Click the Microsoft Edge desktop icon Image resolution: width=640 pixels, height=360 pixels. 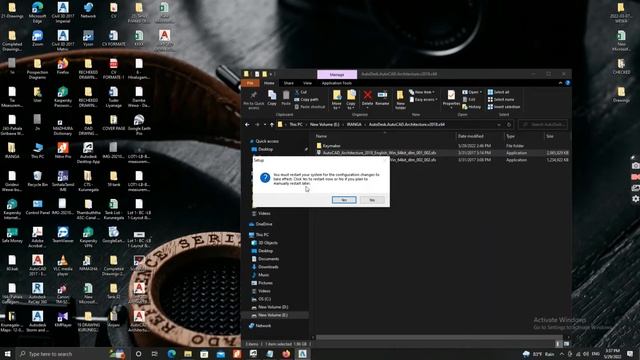tap(38, 11)
